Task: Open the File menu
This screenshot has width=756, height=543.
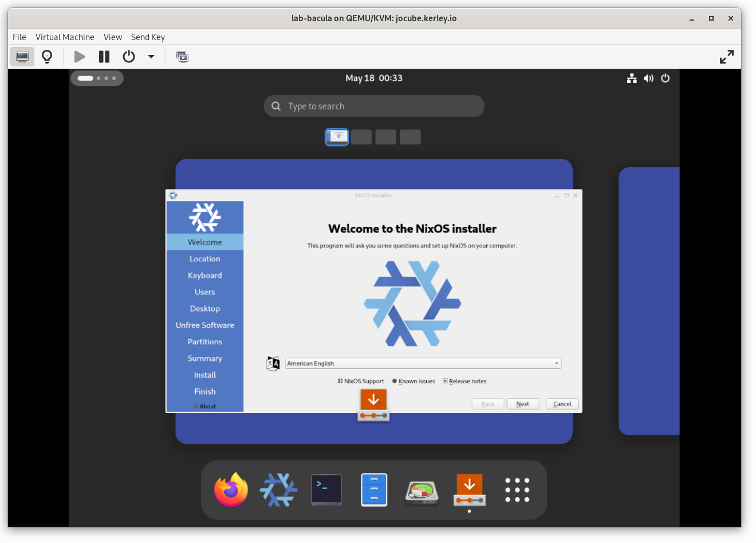Action: [x=19, y=37]
